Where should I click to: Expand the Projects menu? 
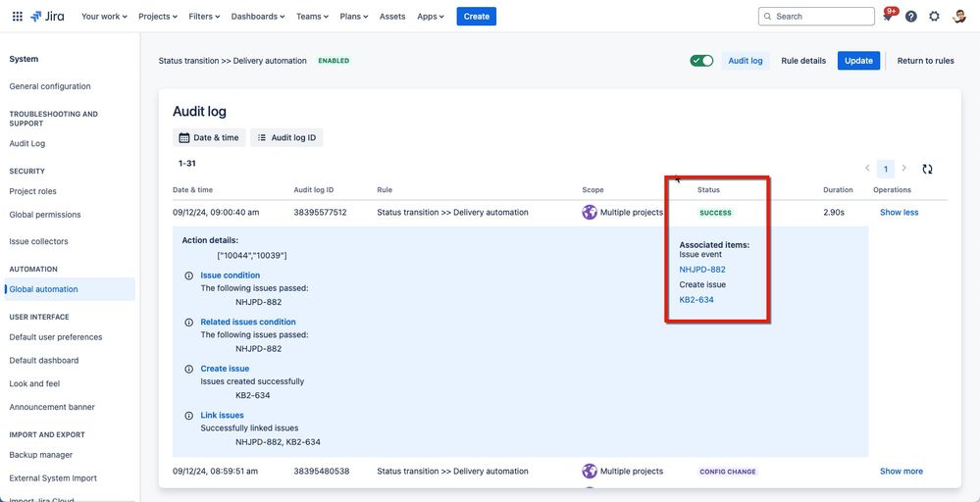pos(158,17)
